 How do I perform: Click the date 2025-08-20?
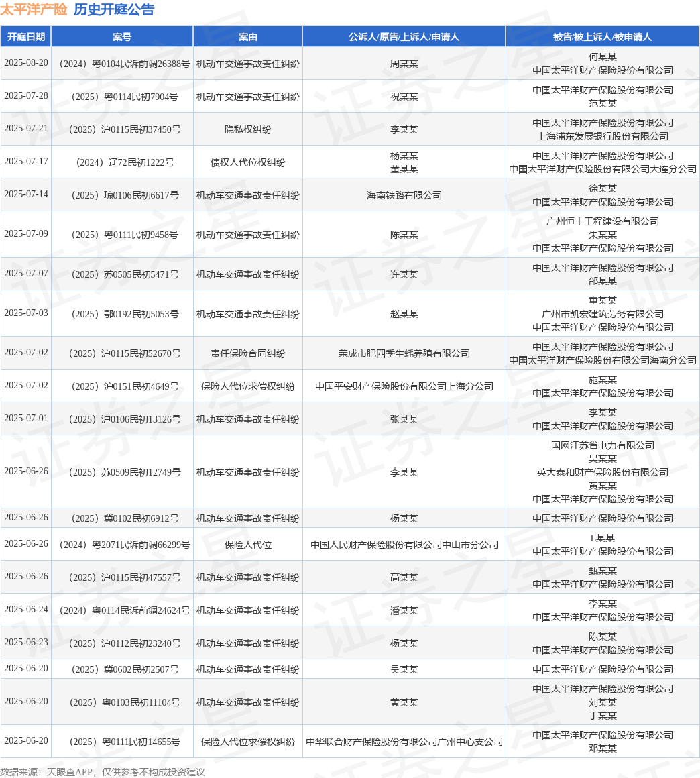click(26, 63)
